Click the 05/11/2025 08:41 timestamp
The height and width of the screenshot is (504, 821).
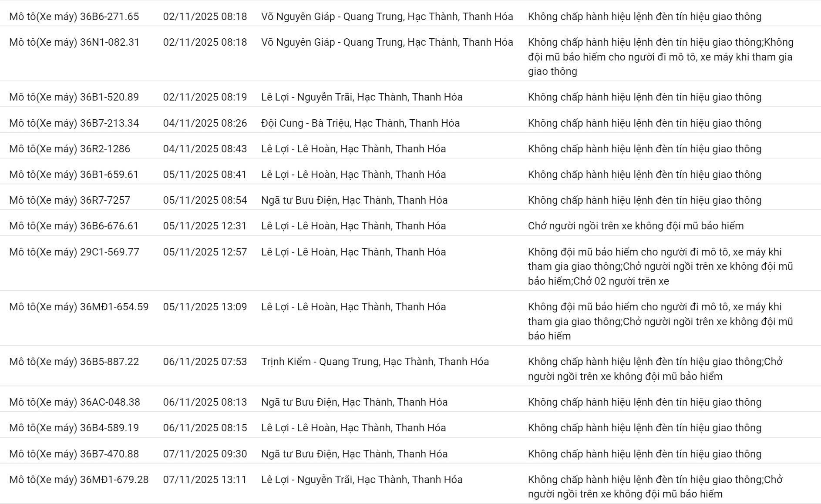[x=205, y=175]
